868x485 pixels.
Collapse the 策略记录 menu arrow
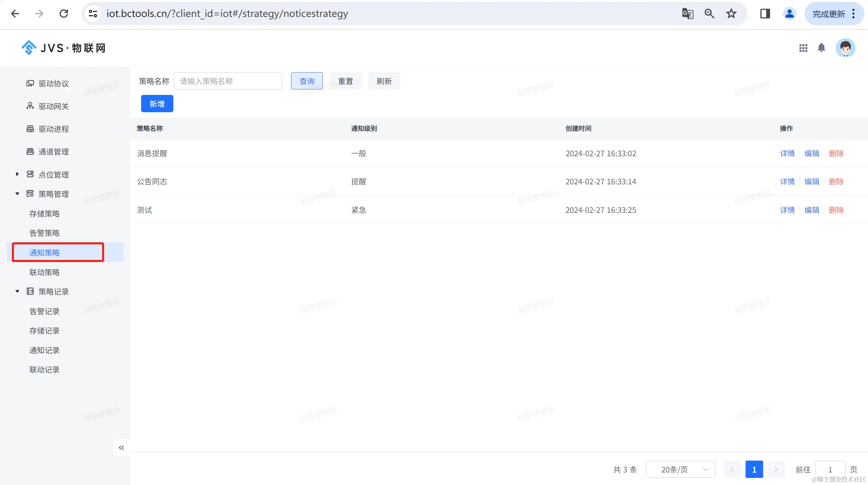pyautogui.click(x=17, y=291)
